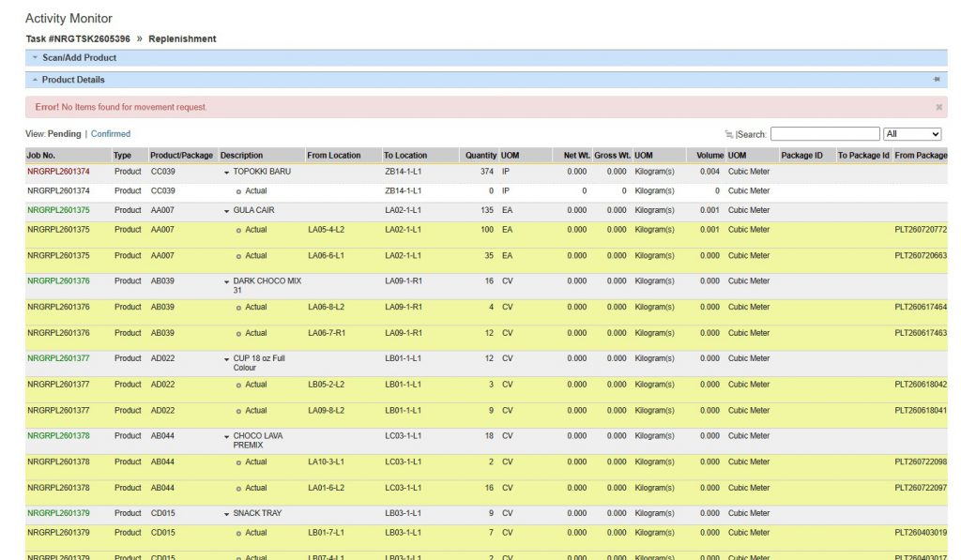Select Actual bullet with From Location LB05-2-L2
The image size is (961, 560).
[x=238, y=386]
